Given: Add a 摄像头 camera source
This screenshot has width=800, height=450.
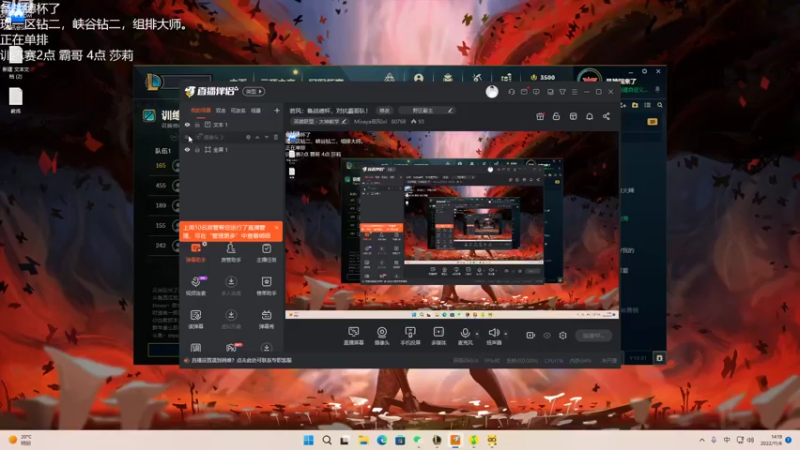Looking at the screenshot, I should 382,336.
